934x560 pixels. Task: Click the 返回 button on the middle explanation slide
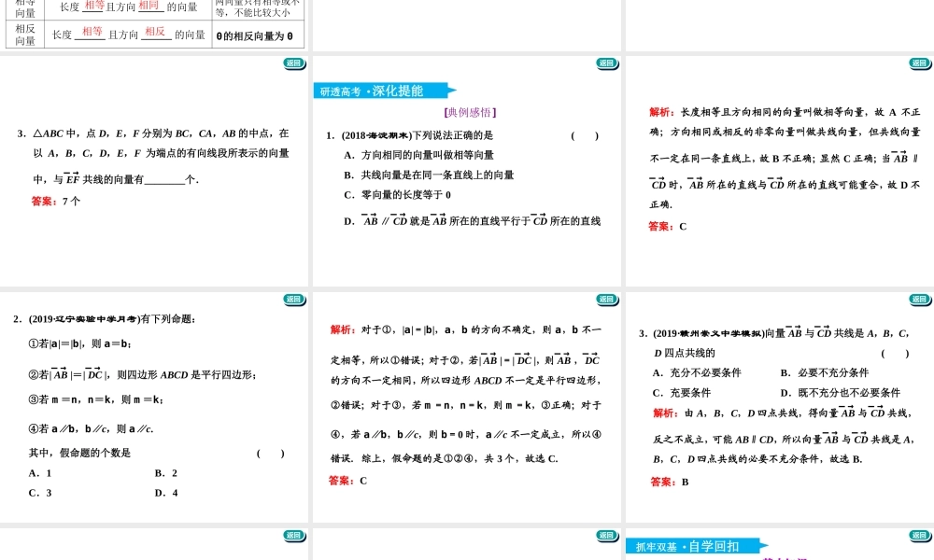(x=605, y=299)
